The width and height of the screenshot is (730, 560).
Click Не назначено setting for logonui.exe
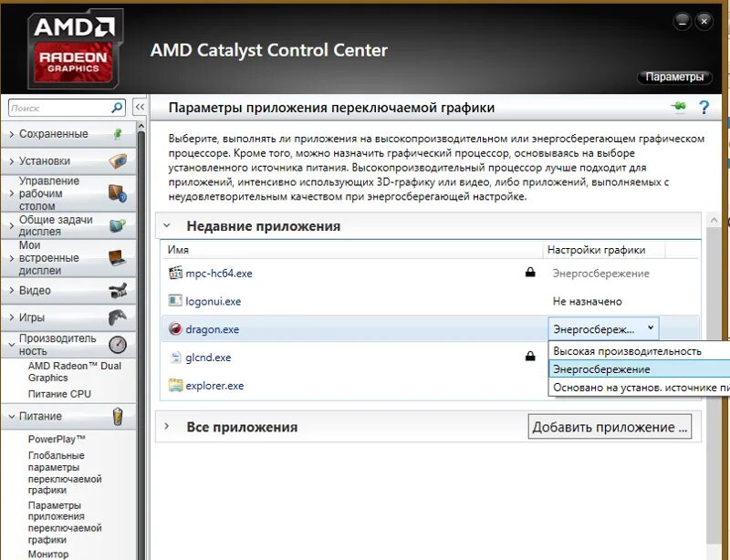tap(587, 301)
